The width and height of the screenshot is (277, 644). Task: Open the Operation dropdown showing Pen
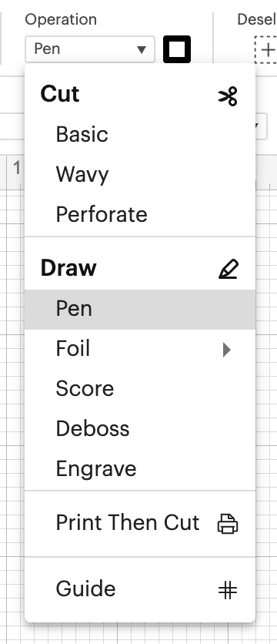click(90, 49)
